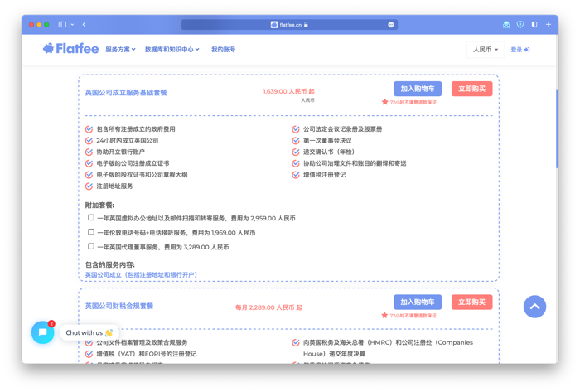Enable 一年伦敦电话号码 add-on checkbox
Viewport: 580px width, 392px height.
(91, 232)
